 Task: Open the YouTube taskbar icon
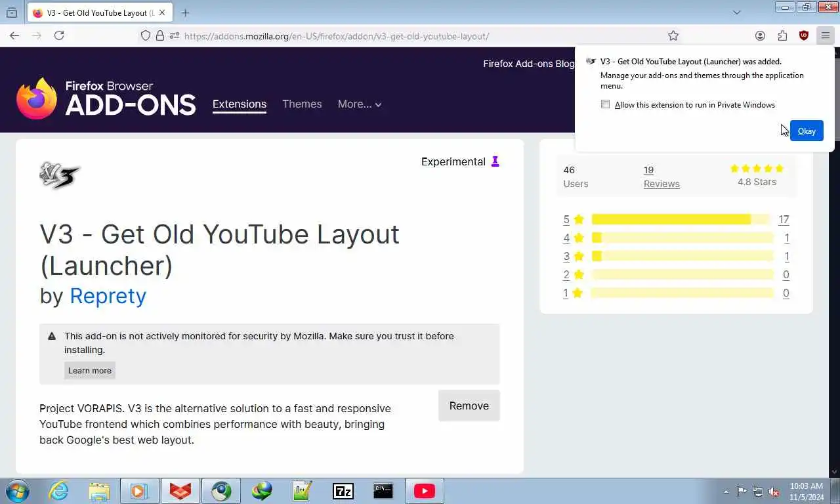click(424, 491)
